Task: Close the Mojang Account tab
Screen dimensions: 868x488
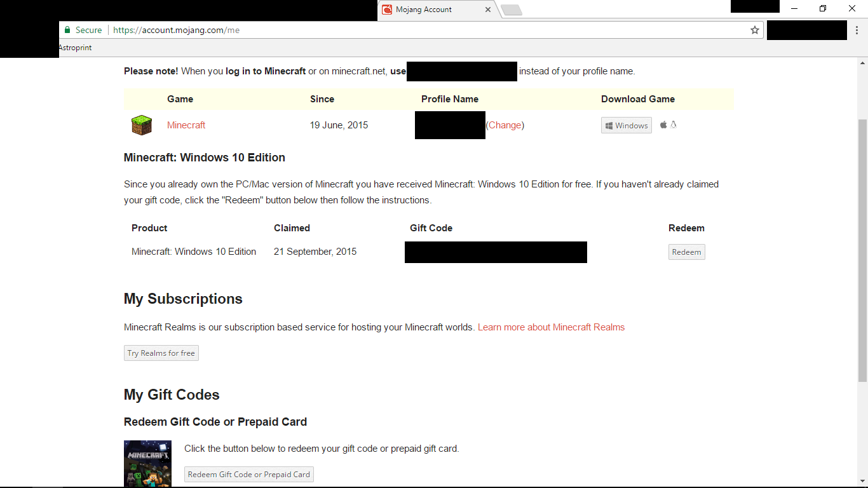Action: [x=488, y=10]
